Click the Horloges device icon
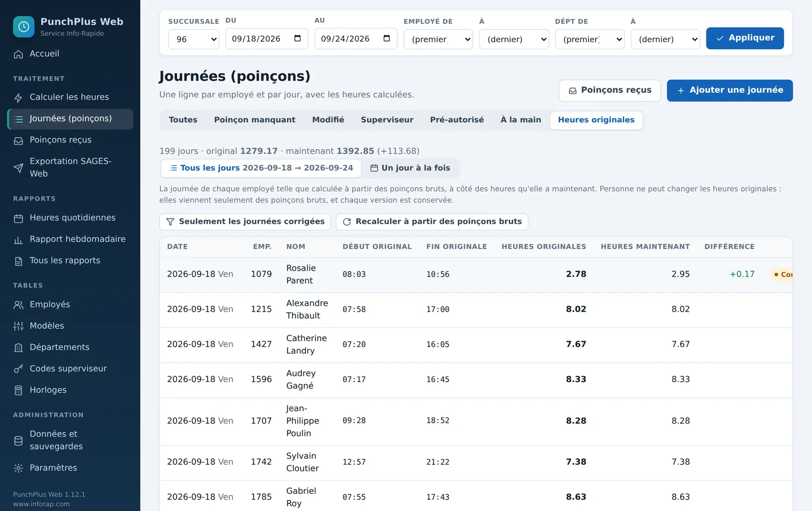Screen dimensions: 812x511 pyautogui.click(x=18, y=390)
